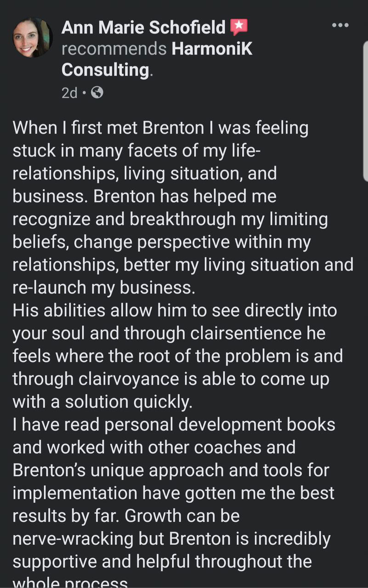Click the globe public audience icon

(x=97, y=93)
